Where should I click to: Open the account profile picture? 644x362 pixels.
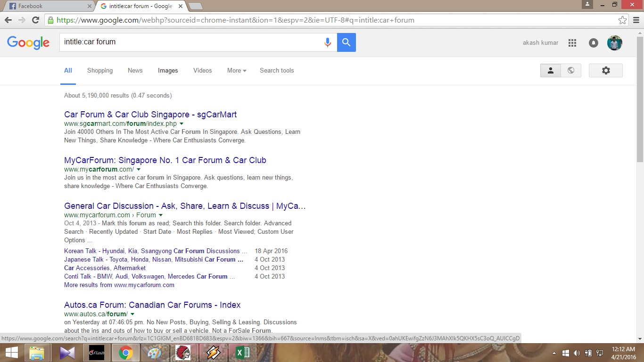(x=615, y=43)
